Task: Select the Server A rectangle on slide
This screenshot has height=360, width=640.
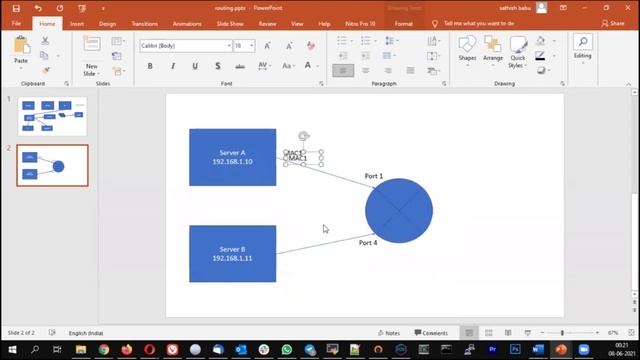Action: click(233, 157)
